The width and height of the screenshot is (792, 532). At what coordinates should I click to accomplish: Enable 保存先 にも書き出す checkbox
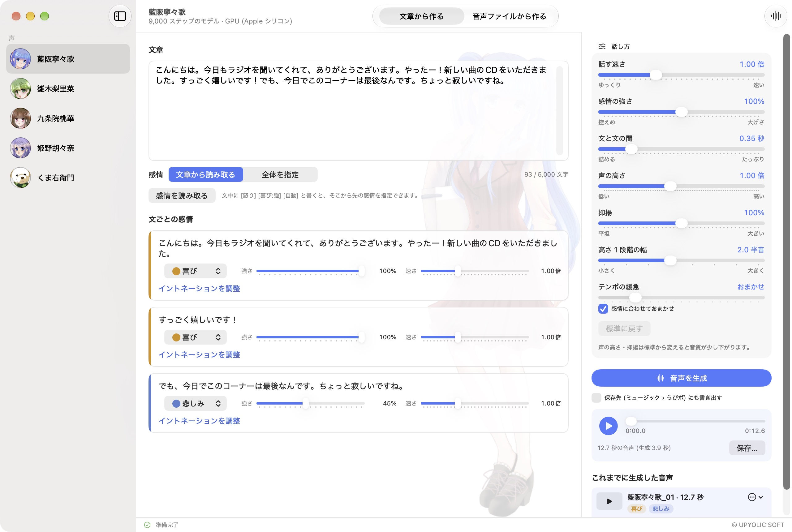596,397
